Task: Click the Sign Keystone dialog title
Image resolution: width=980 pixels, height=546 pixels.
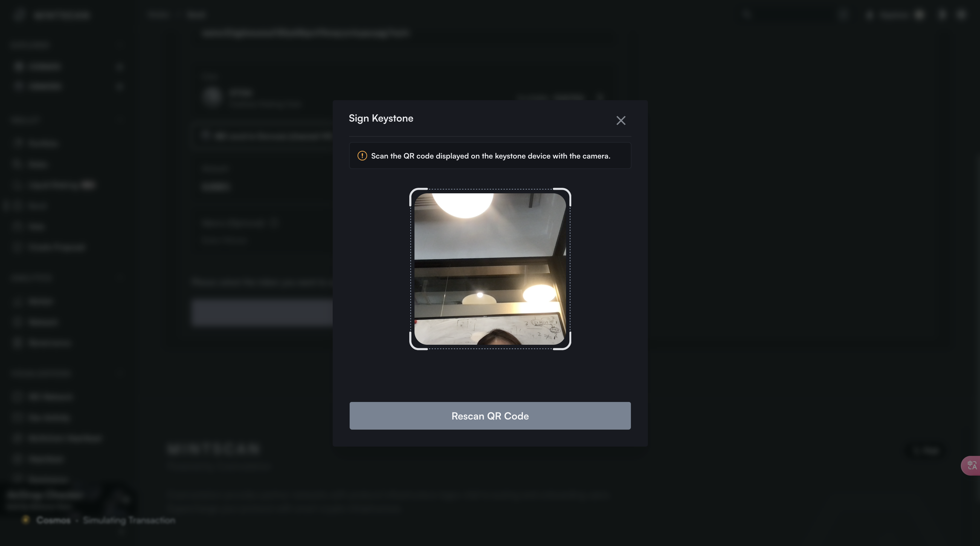Action: (x=381, y=118)
